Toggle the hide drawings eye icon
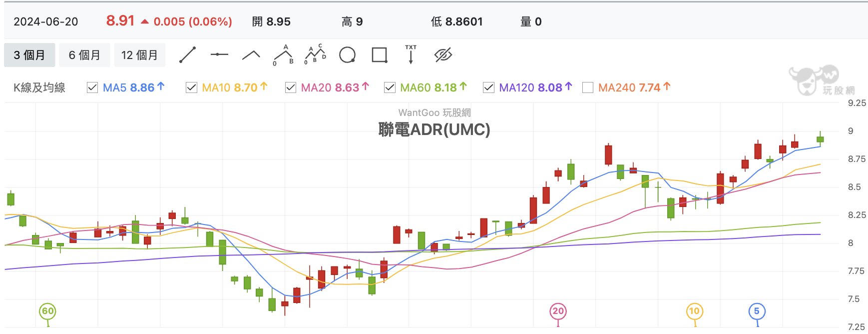The image size is (868, 334). click(443, 55)
